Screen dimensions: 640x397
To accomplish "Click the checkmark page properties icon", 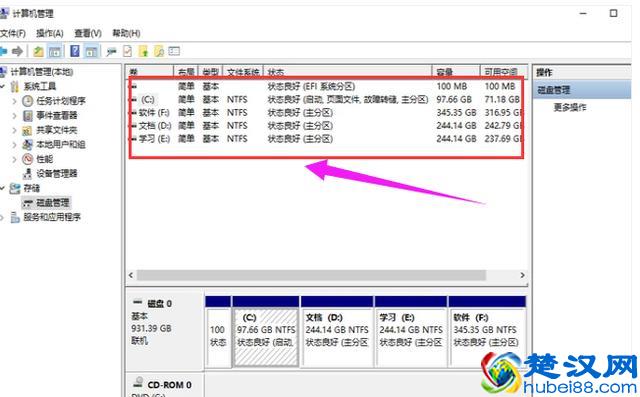I will tap(127, 51).
